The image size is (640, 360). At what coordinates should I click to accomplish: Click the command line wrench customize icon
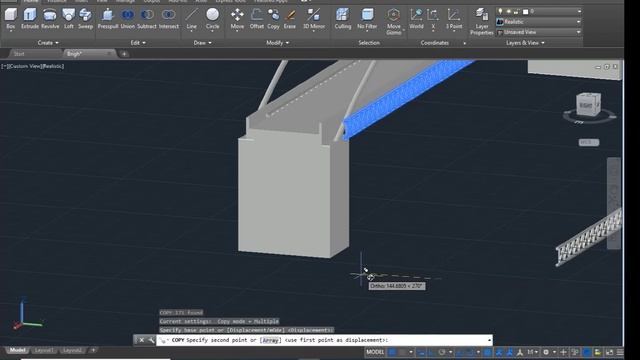(x=151, y=340)
